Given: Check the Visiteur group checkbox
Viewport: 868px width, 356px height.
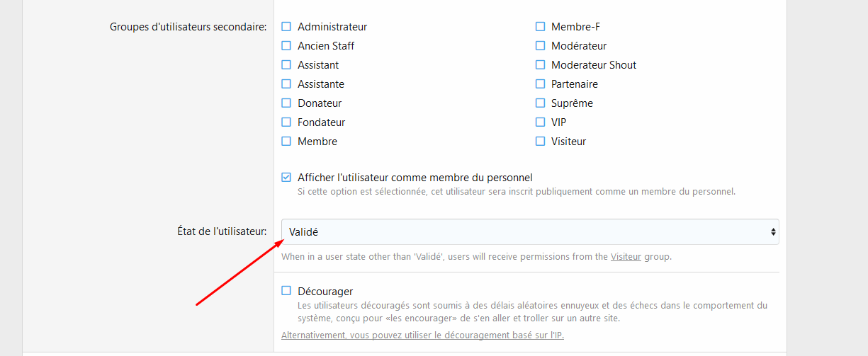Looking at the screenshot, I should point(540,142).
